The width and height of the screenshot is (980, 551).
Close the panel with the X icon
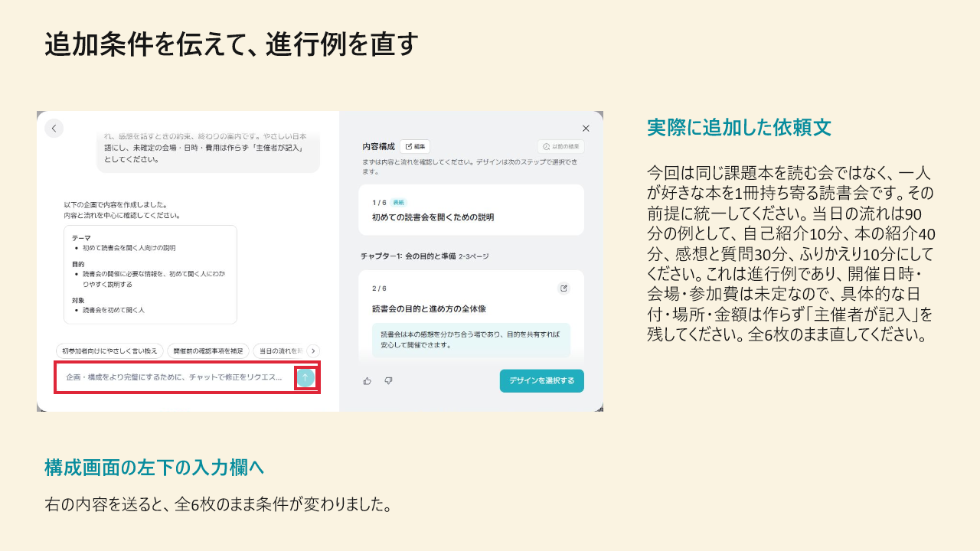(586, 129)
